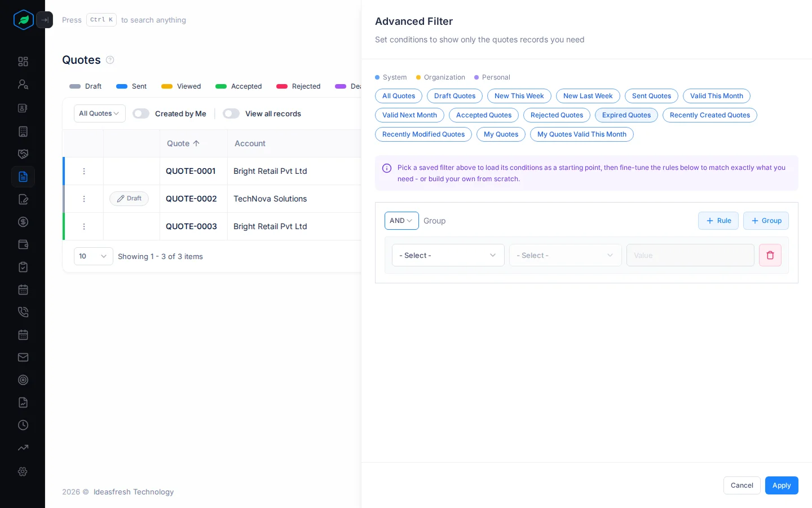The height and width of the screenshot is (508, 812).
Task: Open the QUOTE-0003 record
Action: pyautogui.click(x=191, y=226)
